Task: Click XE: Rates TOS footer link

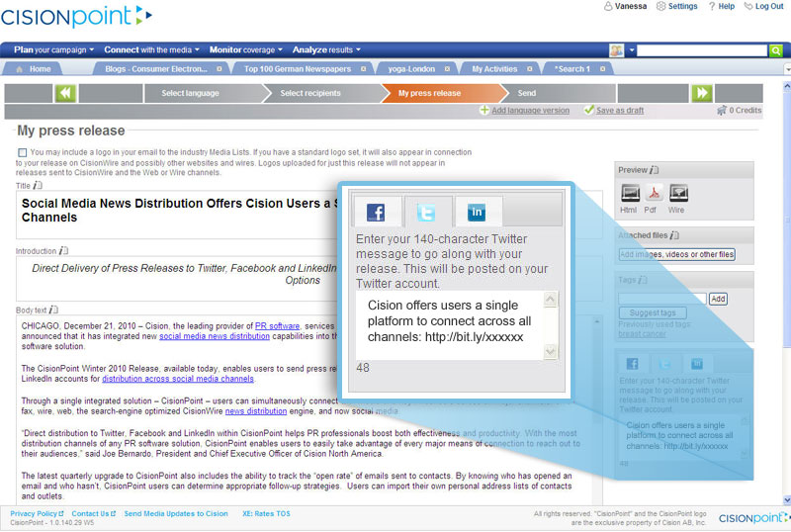Action: tap(266, 514)
